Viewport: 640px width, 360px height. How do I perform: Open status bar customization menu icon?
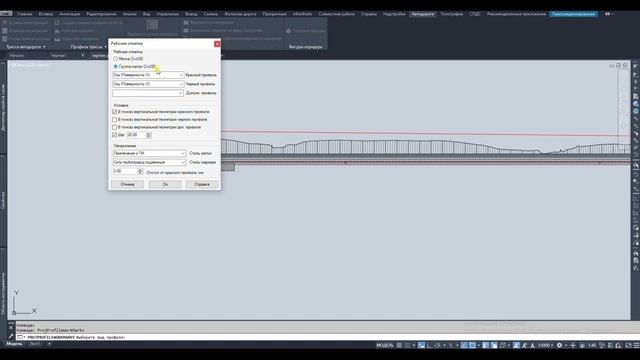(x=635, y=346)
